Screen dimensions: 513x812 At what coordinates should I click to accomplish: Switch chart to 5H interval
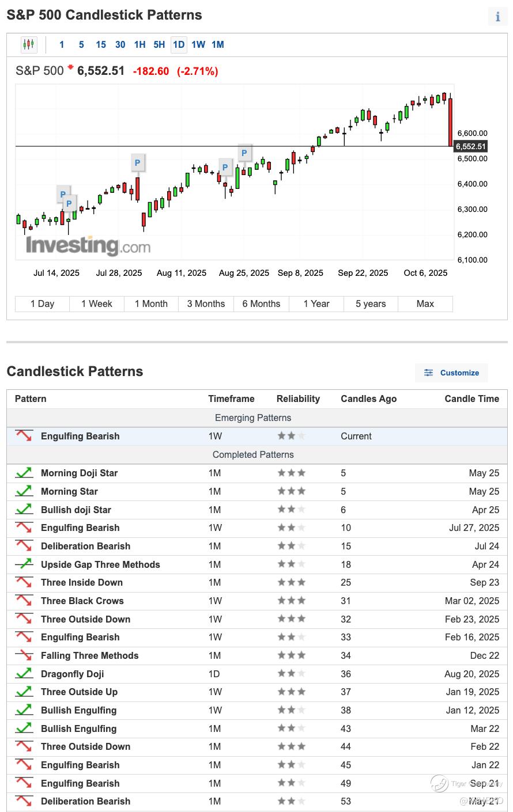pos(160,44)
